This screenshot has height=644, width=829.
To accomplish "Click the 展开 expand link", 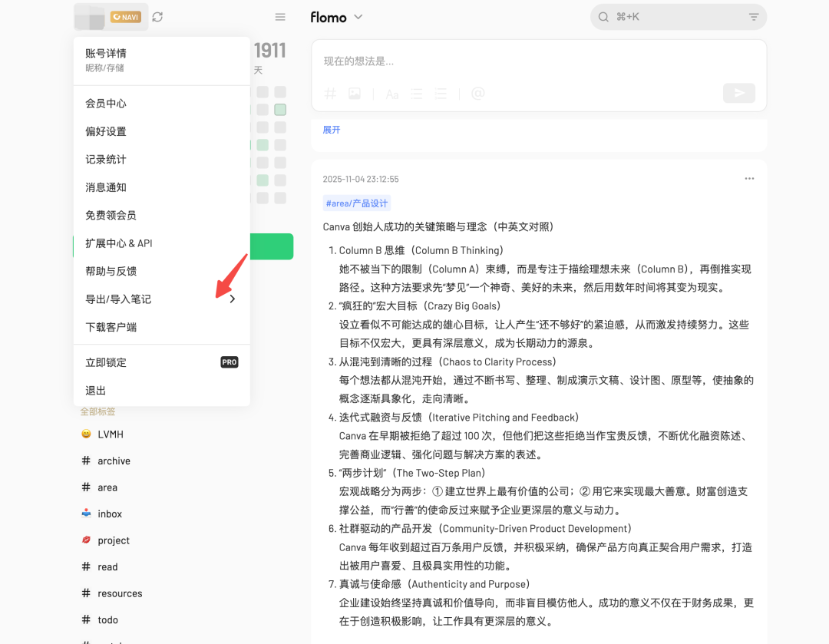I will [x=332, y=130].
